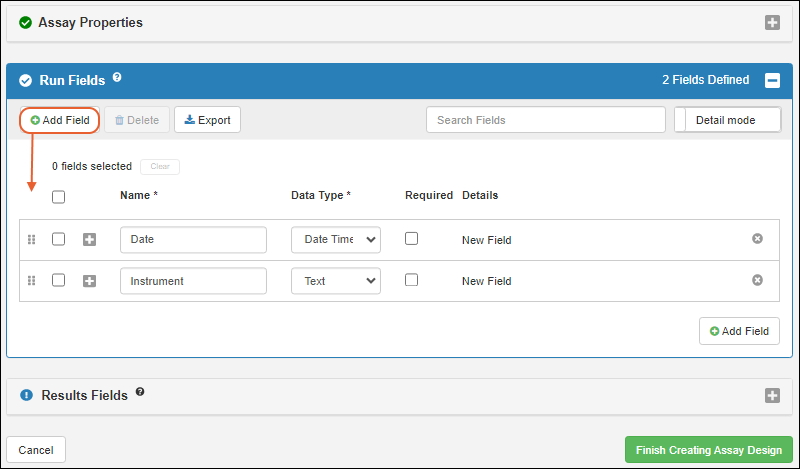Toggle the select-all fields header checkbox
This screenshot has height=469, width=800.
click(x=58, y=197)
